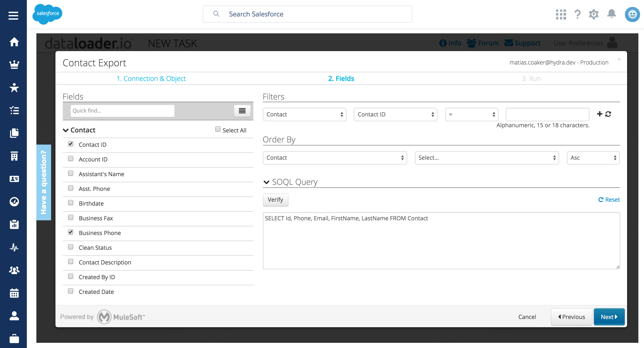
Task: Check the Birthdate field
Action: pyautogui.click(x=71, y=203)
